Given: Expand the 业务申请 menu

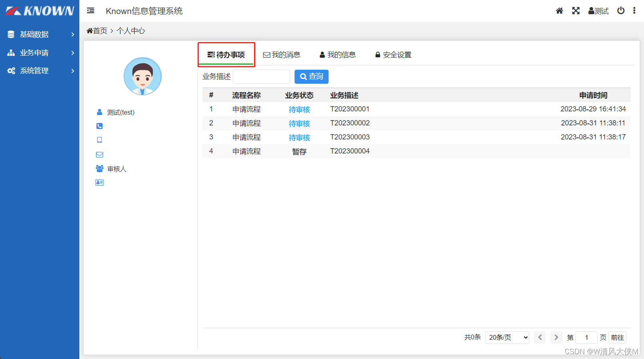Looking at the screenshot, I should pyautogui.click(x=40, y=52).
